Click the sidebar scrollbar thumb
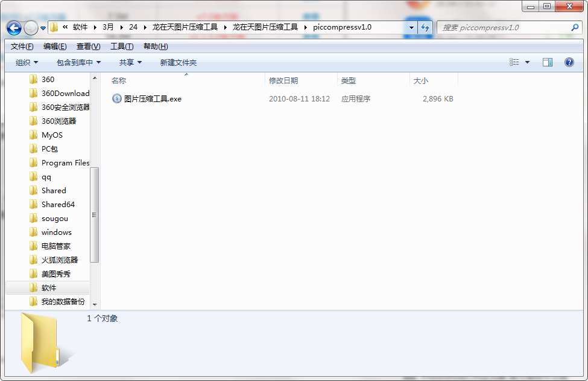This screenshot has width=588, height=381. click(x=95, y=215)
